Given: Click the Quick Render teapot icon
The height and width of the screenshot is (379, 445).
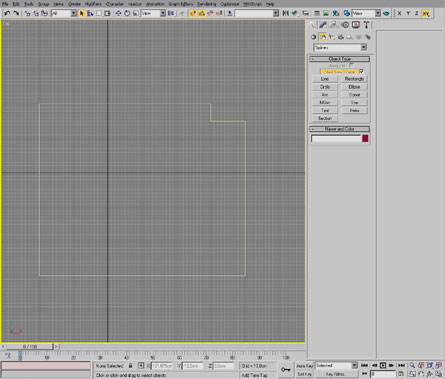Looking at the screenshot, I should click(x=386, y=13).
